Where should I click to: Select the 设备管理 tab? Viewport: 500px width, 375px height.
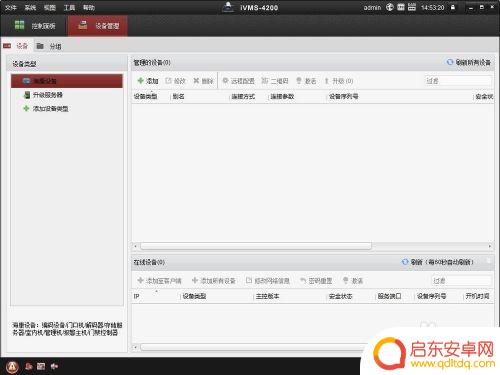click(x=98, y=26)
